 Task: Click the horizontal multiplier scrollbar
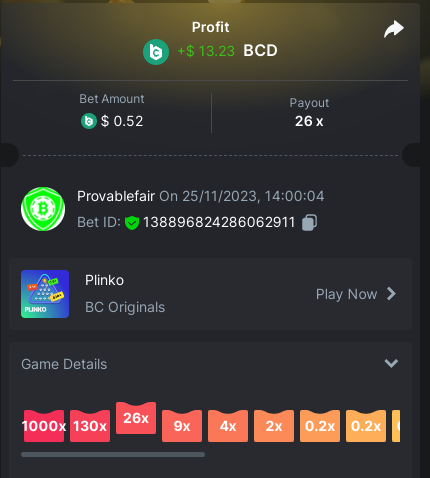point(113,454)
